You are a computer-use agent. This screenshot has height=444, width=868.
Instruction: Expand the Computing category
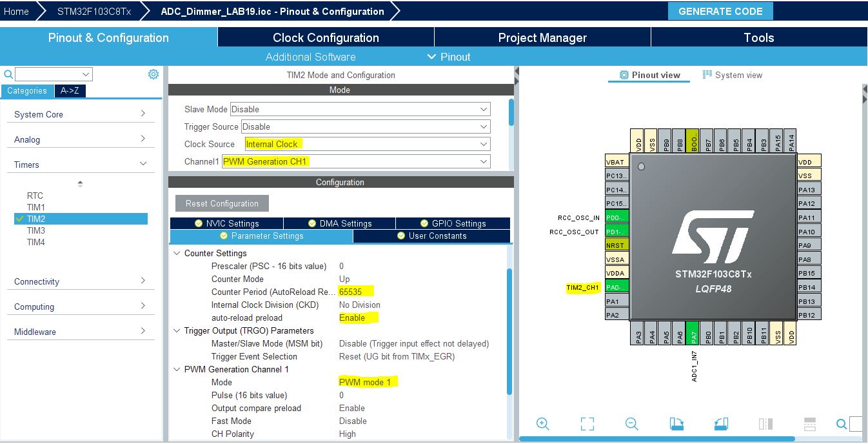coord(81,307)
